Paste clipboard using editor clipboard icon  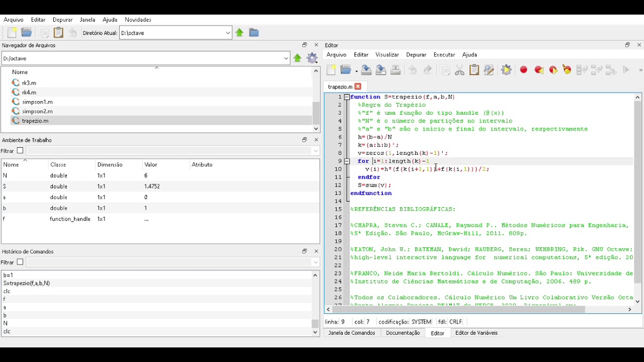point(474,70)
